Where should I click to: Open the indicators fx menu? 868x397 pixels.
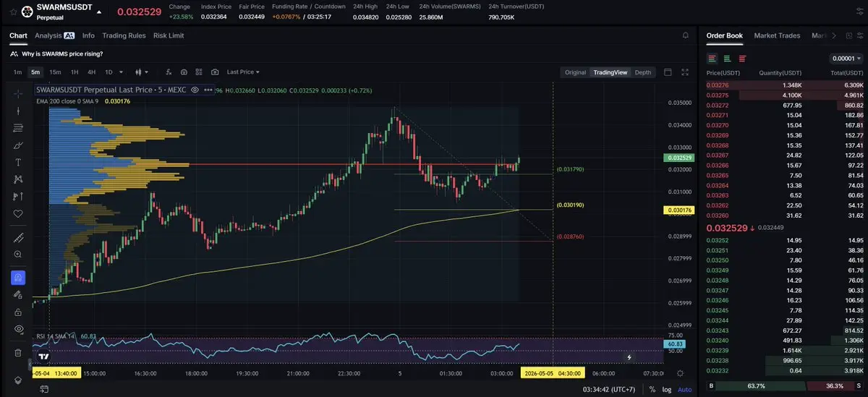169,72
